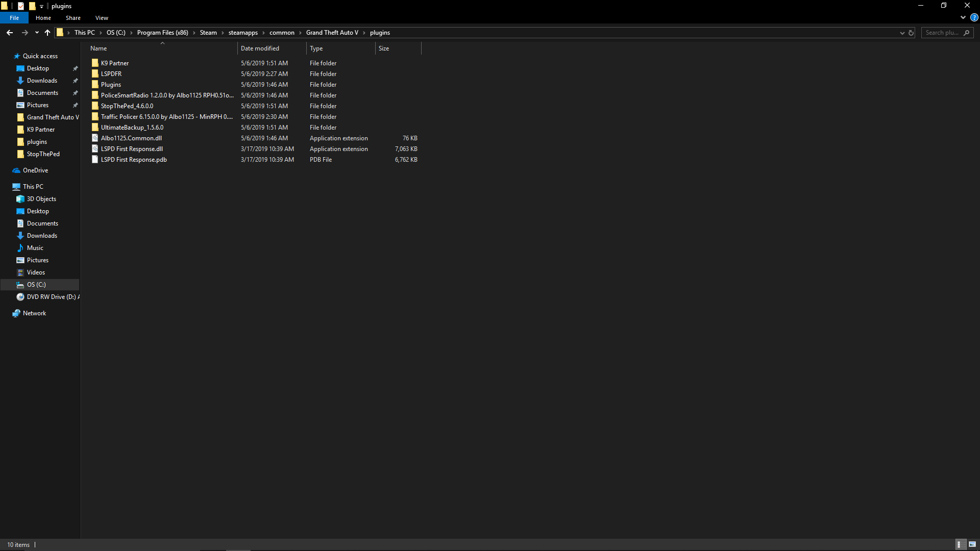Click the Up one level arrow

pyautogui.click(x=47, y=33)
